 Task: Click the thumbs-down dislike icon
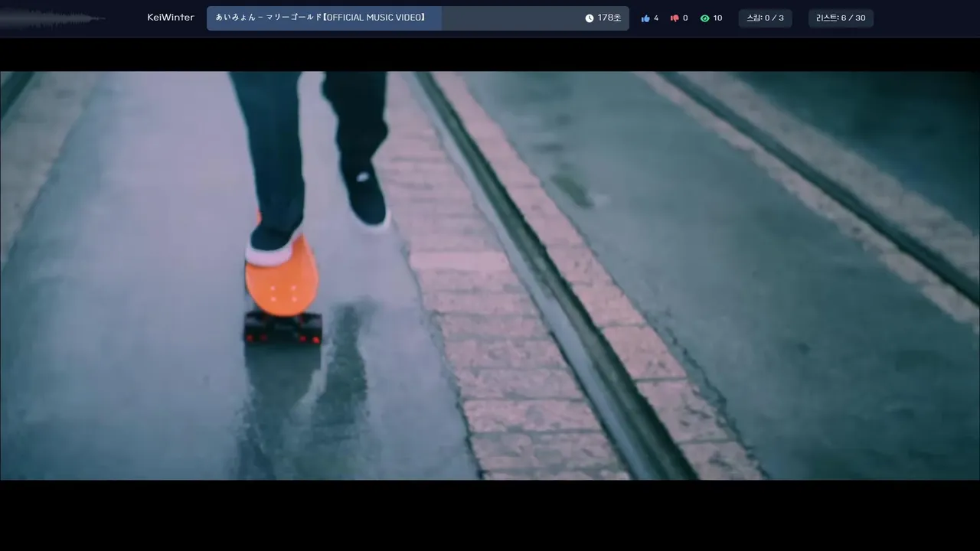675,18
